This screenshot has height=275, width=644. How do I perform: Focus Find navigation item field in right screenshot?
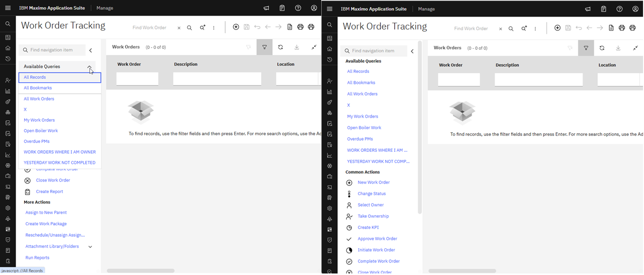[374, 51]
